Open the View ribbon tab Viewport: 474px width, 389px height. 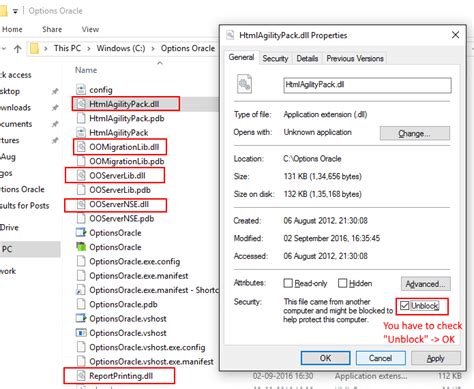pyautogui.click(x=90, y=29)
